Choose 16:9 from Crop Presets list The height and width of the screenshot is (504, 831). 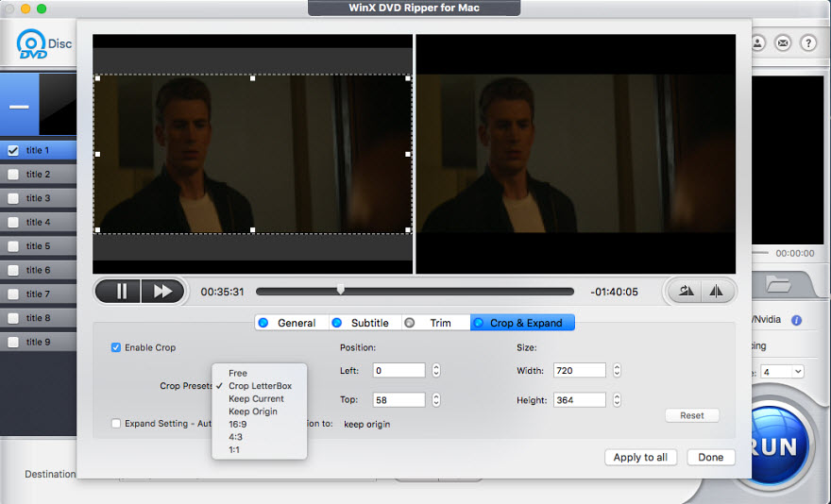(238, 425)
